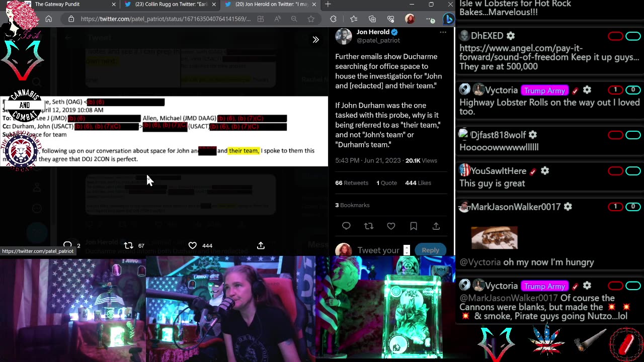This screenshot has height=362, width=644.
Task: Click stepper arrows beside Tweet your reply
Action: tap(407, 250)
